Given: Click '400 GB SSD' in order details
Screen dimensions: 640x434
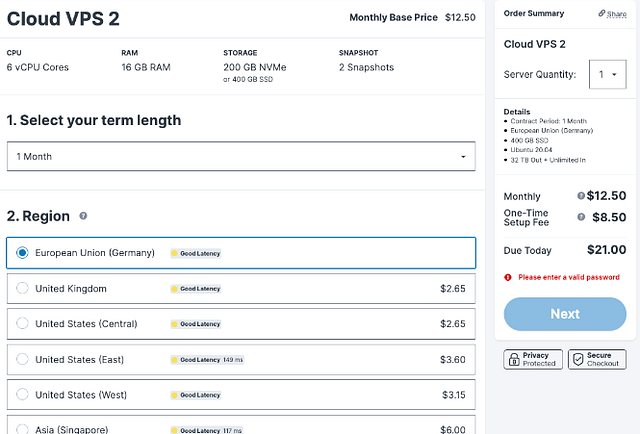Looking at the screenshot, I should tap(529, 140).
